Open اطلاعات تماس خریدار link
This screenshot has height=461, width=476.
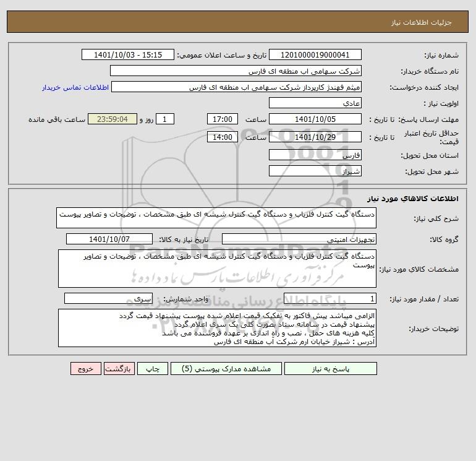tap(75, 87)
